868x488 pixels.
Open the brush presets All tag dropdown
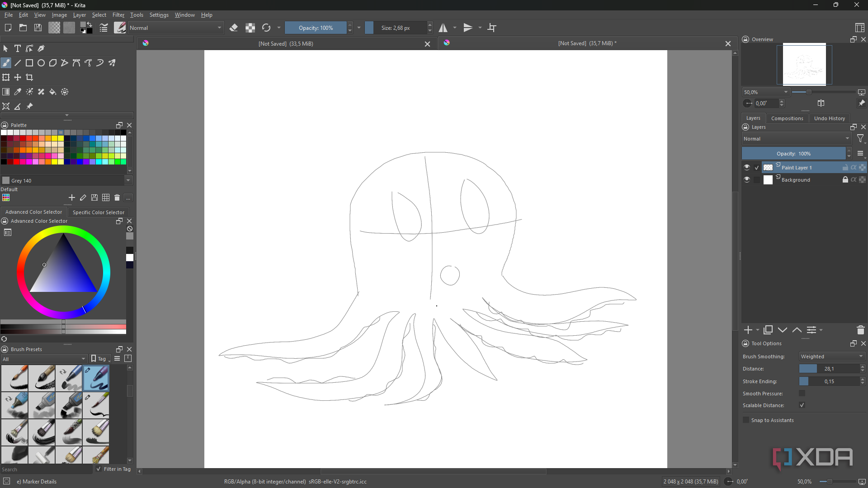tap(44, 359)
